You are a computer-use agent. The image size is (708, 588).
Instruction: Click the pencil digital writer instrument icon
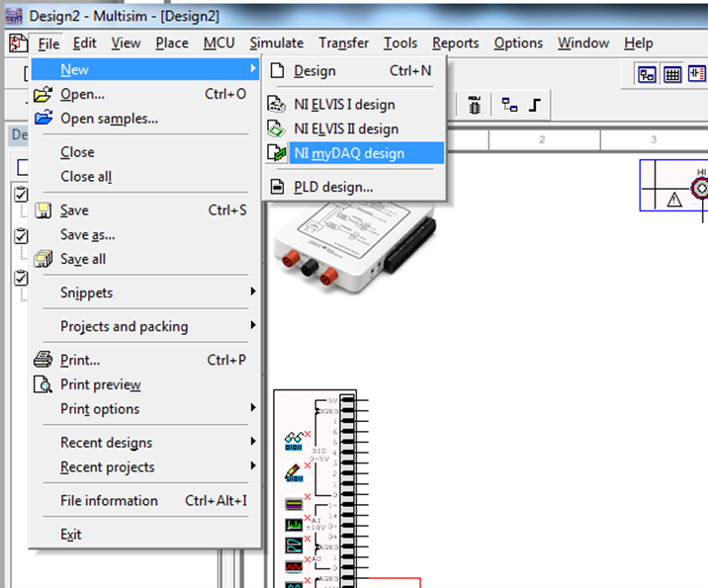(x=294, y=472)
